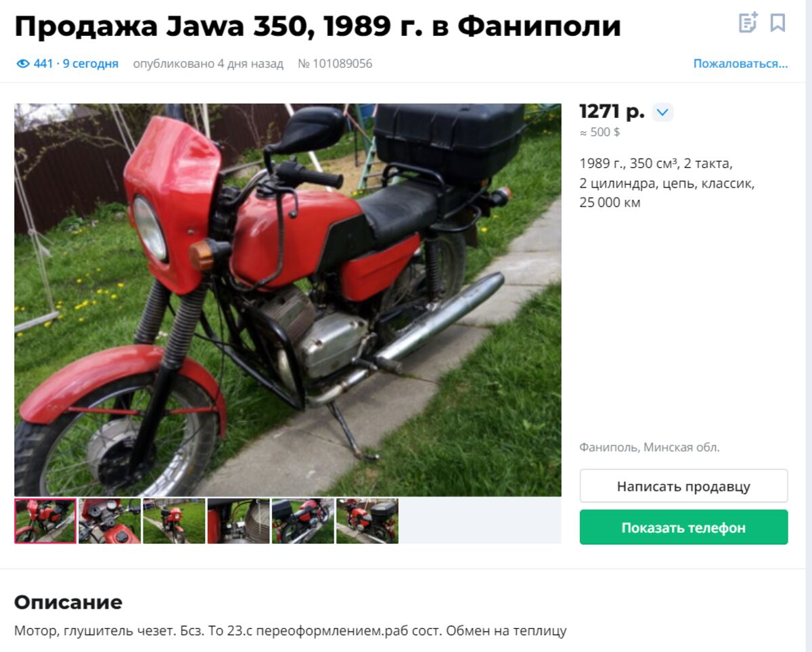Click the ≈ 500 $ converted price
This screenshot has width=812, height=652.
[x=600, y=132]
